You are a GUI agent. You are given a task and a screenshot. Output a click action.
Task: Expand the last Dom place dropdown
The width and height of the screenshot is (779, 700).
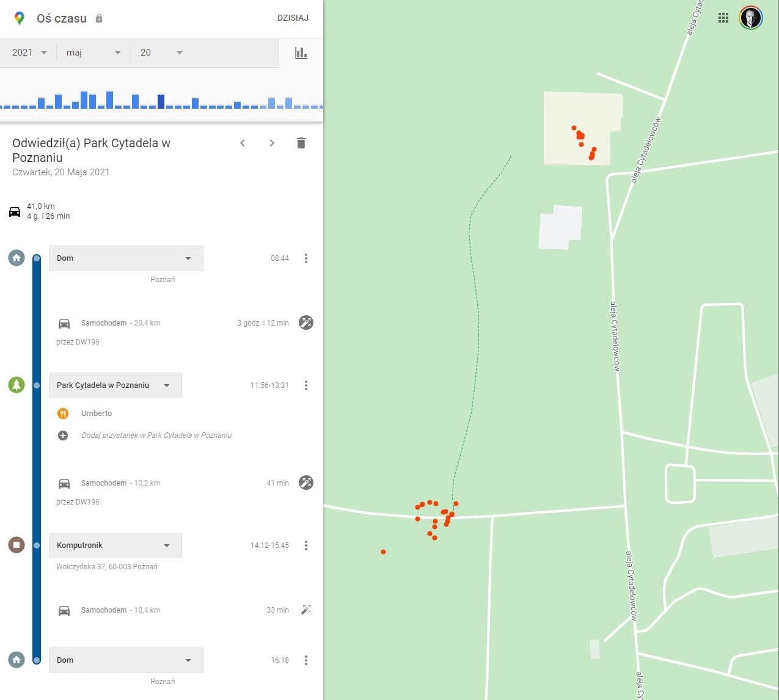(126, 660)
